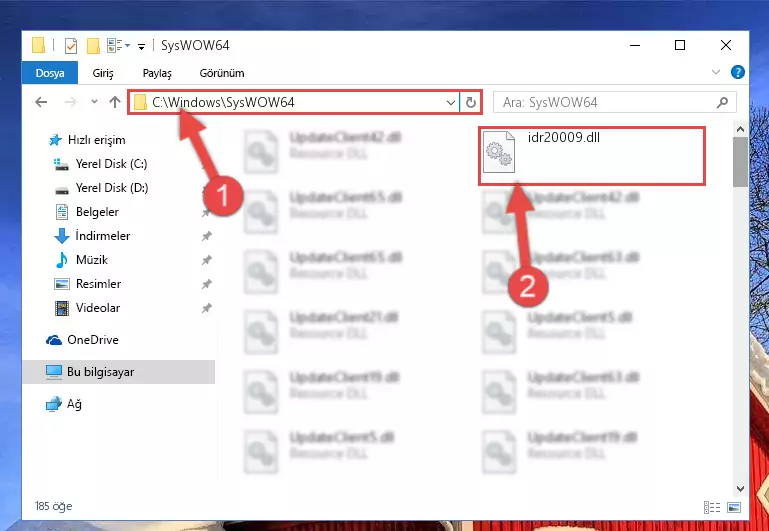Select OneDrive in navigation pane

coord(93,340)
